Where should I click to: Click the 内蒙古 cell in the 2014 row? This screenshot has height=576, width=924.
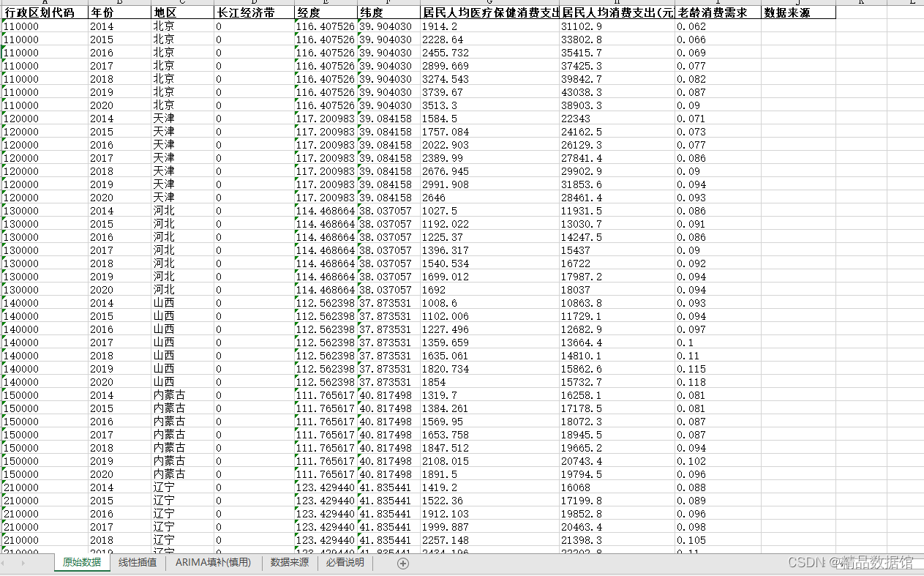(182, 395)
